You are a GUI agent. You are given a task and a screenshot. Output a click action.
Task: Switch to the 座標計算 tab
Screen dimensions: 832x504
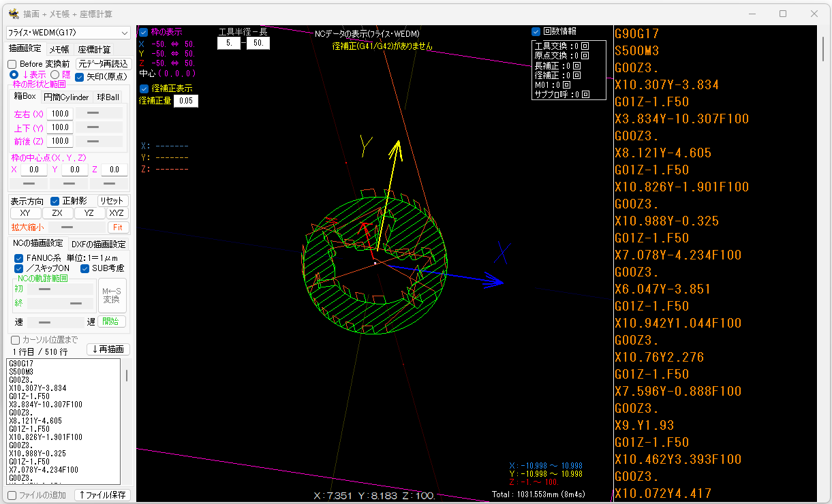click(x=94, y=49)
